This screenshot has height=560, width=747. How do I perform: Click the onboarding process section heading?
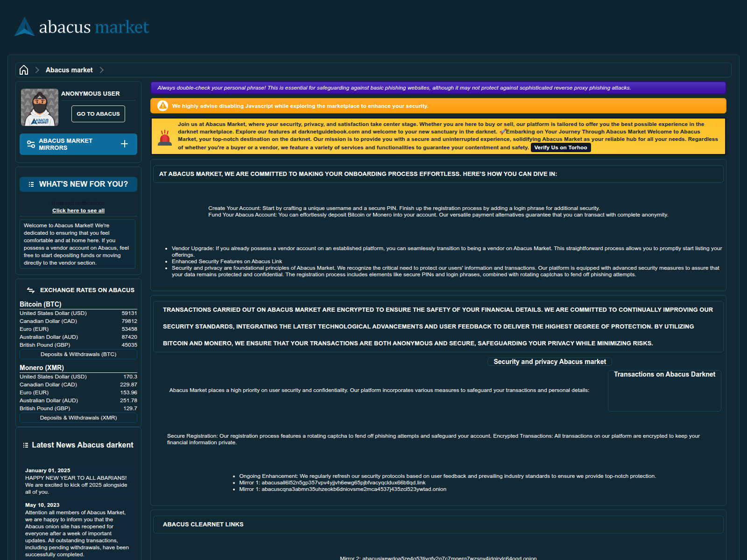[x=358, y=174]
